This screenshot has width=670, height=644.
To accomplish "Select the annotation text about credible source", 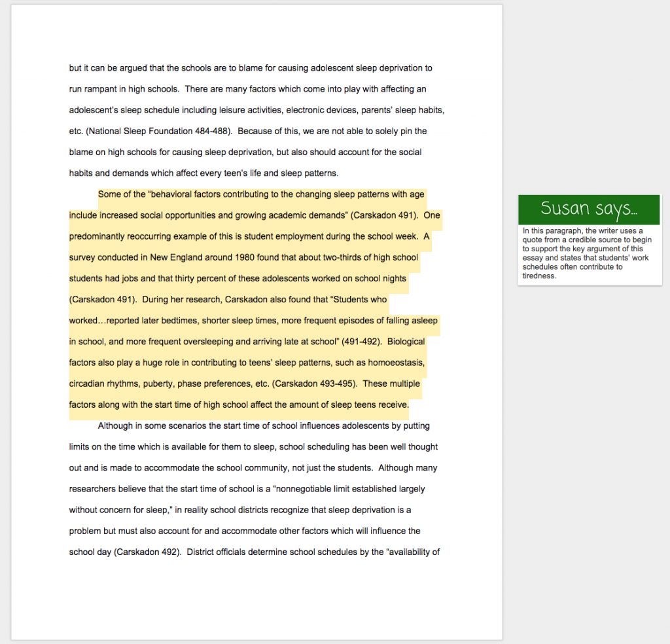I will pos(588,253).
